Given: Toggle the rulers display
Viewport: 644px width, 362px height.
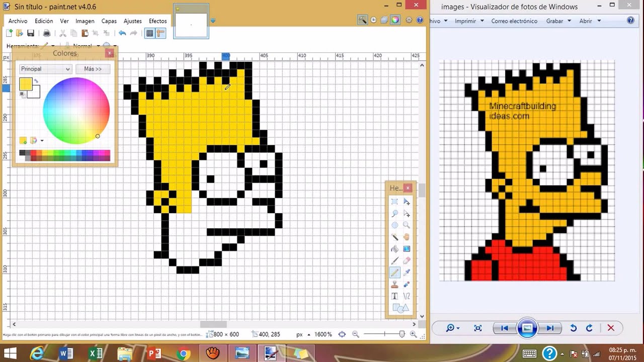Looking at the screenshot, I should [161, 33].
